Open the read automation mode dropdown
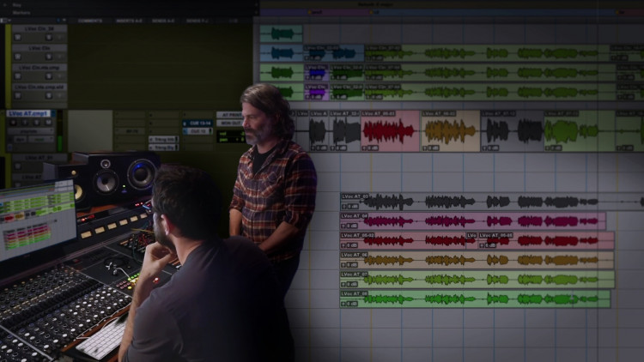Screen dimensions: 644x362 point(41,140)
